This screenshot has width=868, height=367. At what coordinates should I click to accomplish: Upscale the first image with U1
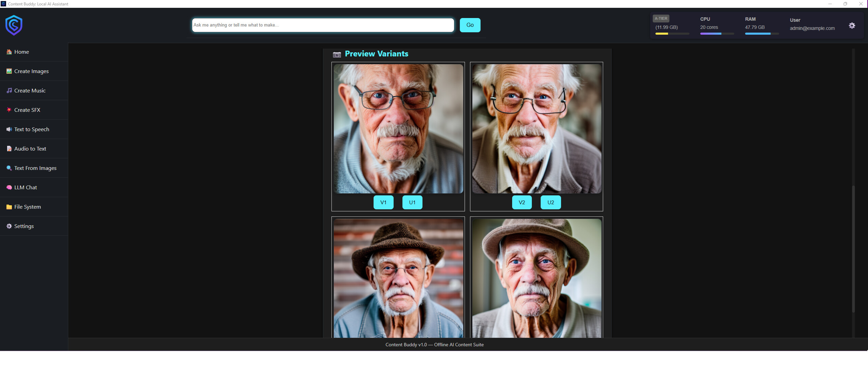pos(412,202)
